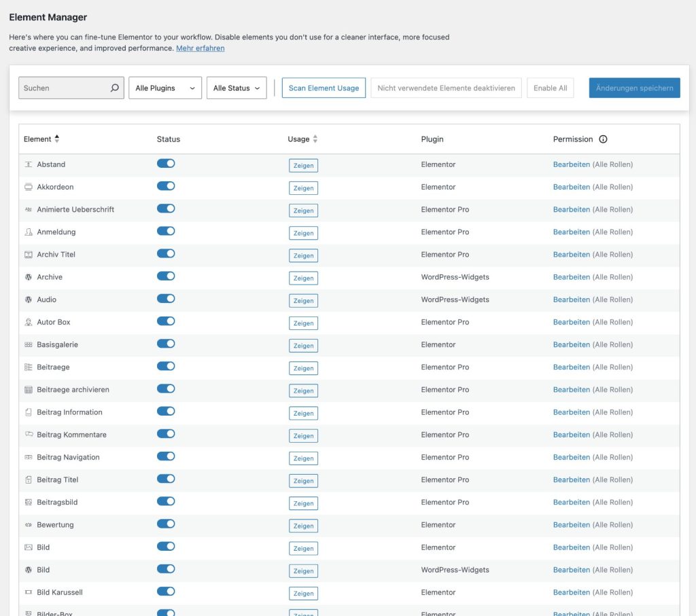The height and width of the screenshot is (616, 696).
Task: Click the Element Manager heading
Action: coord(48,17)
